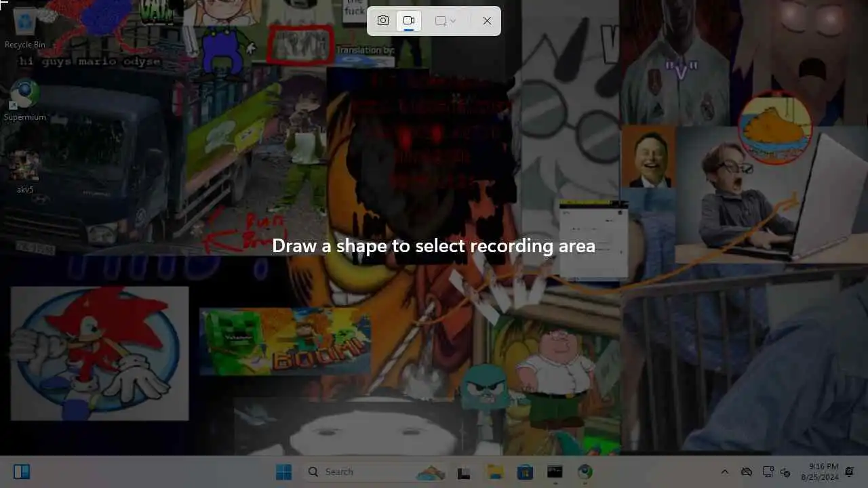Image resolution: width=868 pixels, height=488 pixels.
Task: Select the video Record mode icon
Action: 409,21
